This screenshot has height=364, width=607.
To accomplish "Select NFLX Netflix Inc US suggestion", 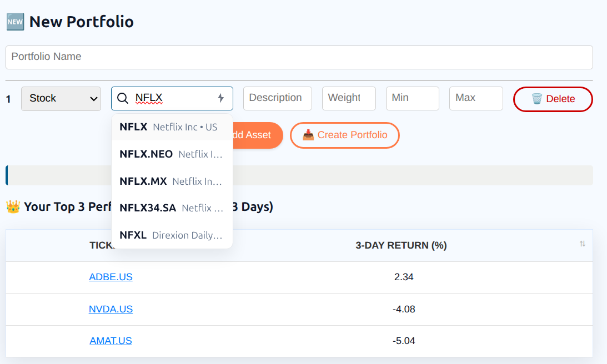I will pyautogui.click(x=172, y=127).
